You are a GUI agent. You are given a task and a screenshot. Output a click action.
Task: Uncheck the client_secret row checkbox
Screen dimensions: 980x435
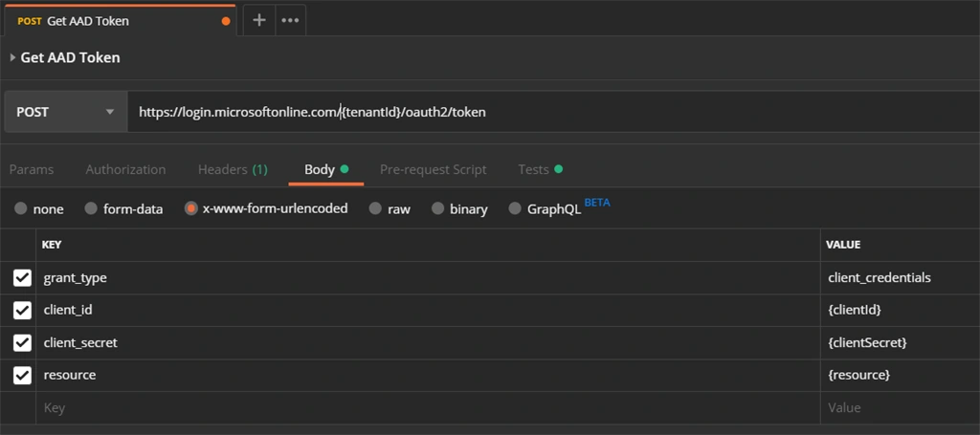coord(23,342)
